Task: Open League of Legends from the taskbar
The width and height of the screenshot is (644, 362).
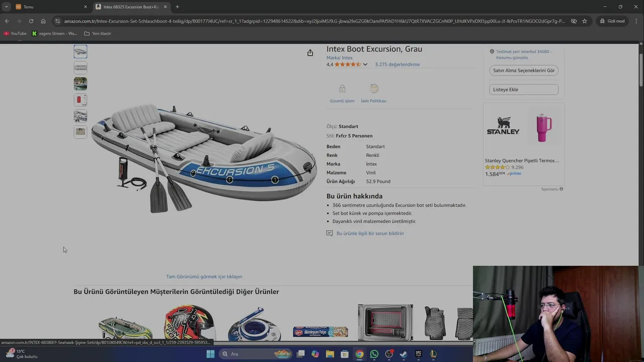Action: click(x=433, y=354)
